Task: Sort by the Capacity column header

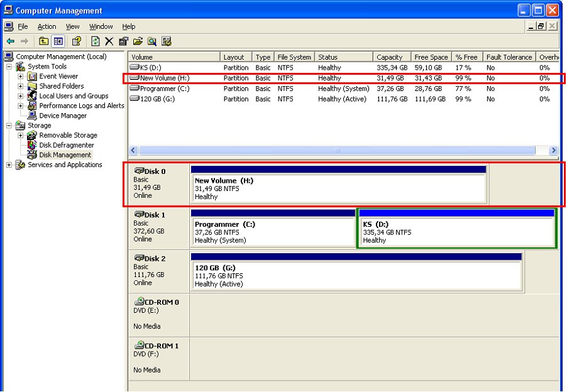Action: pyautogui.click(x=392, y=57)
